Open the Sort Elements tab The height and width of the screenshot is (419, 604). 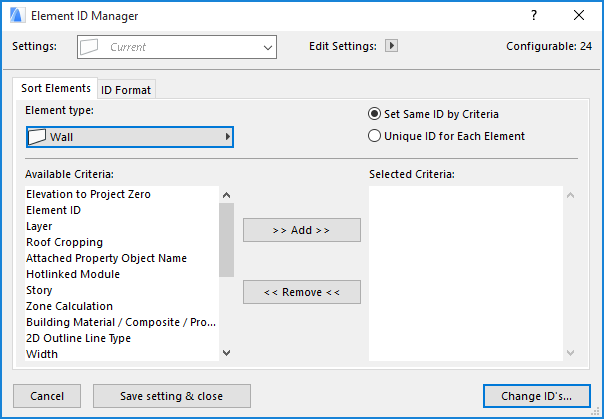[55, 89]
